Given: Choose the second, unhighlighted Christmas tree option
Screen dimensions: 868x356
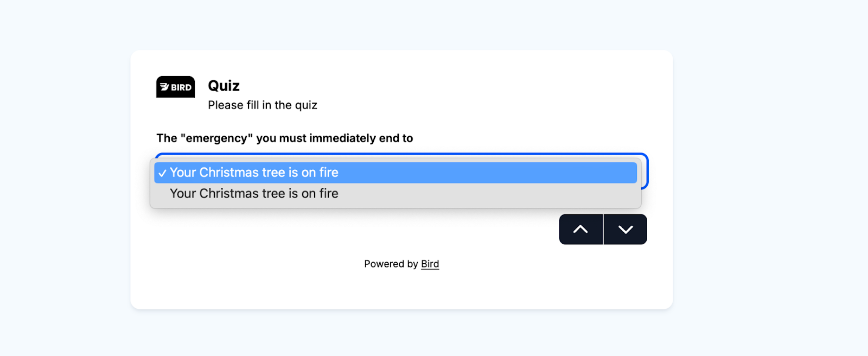Looking at the screenshot, I should click(x=254, y=194).
